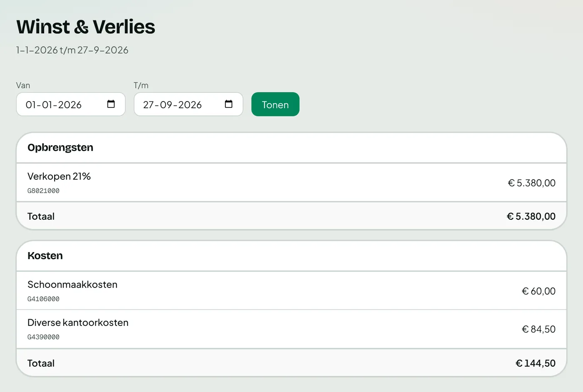Click the Opbrengsten Totaal label
The image size is (583, 392).
click(41, 216)
